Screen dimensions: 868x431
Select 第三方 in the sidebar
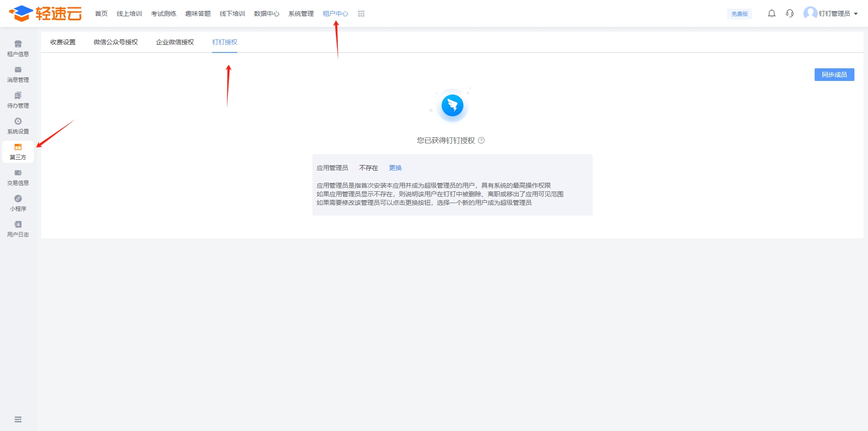pos(18,152)
